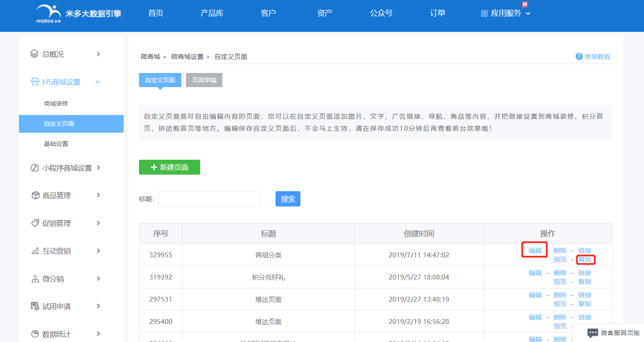The width and height of the screenshot is (644, 342).
Task: Edit 维达页面 row 297531
Action: 535,295
